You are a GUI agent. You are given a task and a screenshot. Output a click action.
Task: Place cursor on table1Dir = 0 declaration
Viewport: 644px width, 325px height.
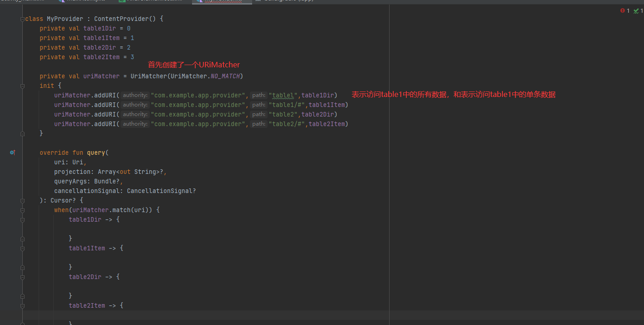pyautogui.click(x=107, y=28)
